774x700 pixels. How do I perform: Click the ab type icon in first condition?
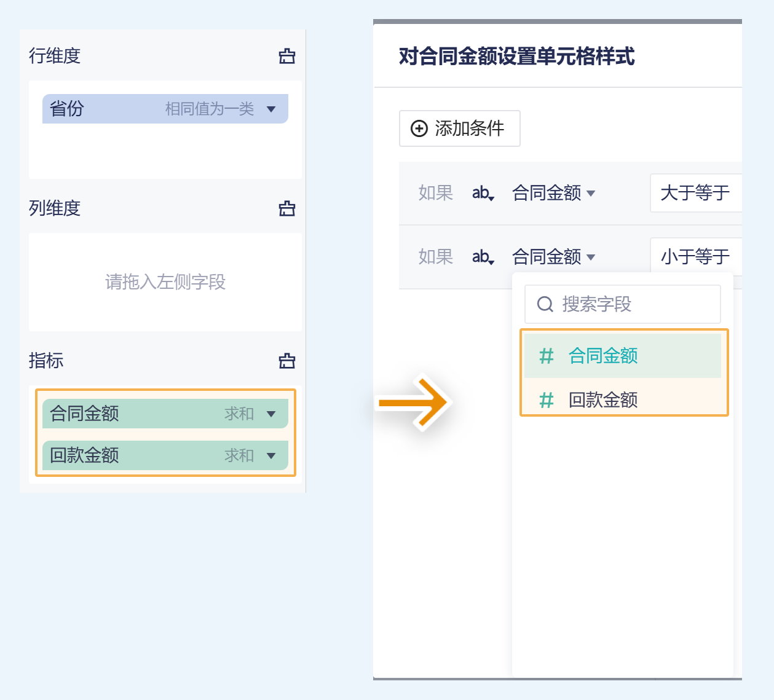[483, 193]
